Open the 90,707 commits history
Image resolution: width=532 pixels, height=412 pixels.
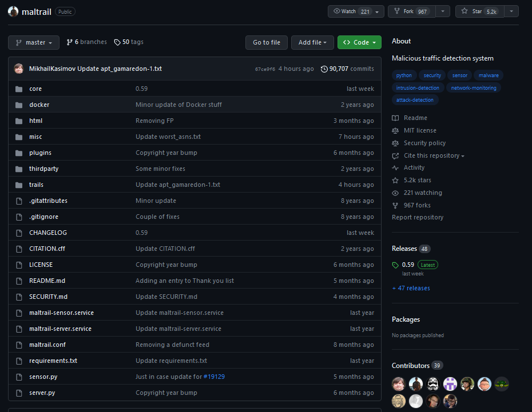347,69
